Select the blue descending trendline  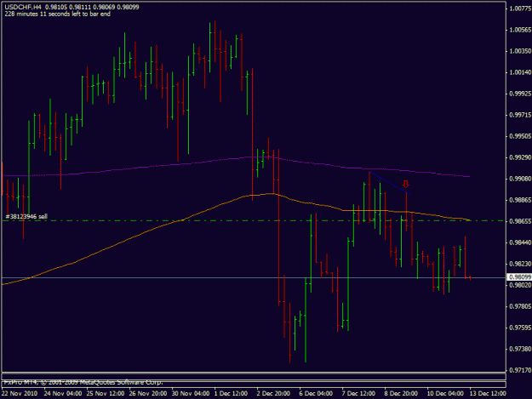(391, 184)
